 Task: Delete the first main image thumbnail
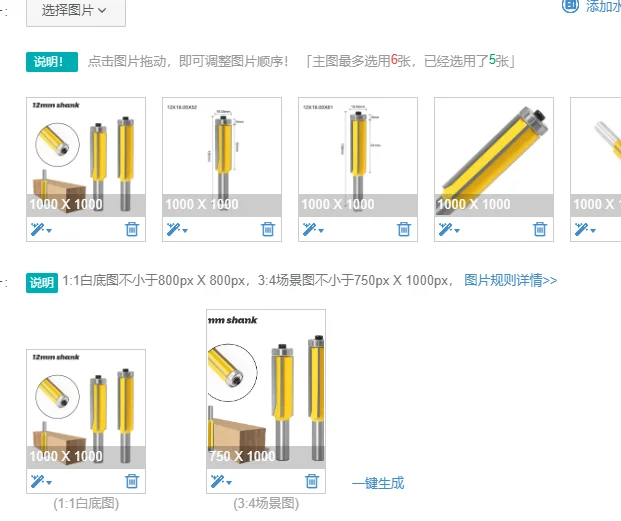click(x=132, y=229)
